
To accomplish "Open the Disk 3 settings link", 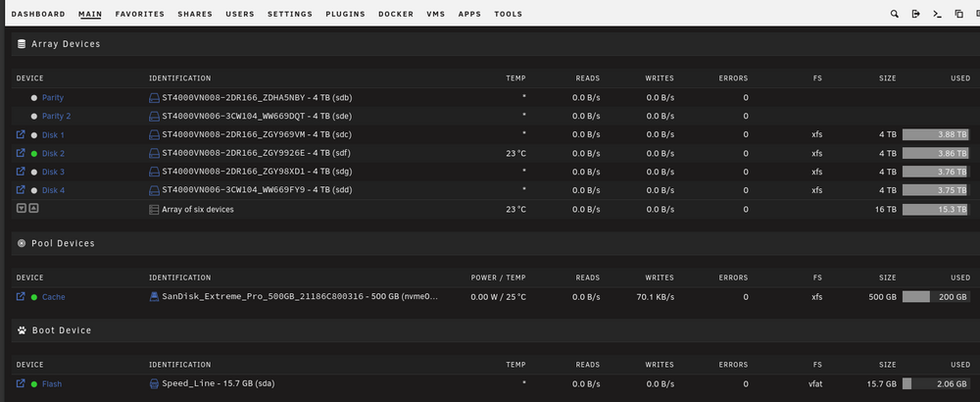I will pyautogui.click(x=53, y=172).
